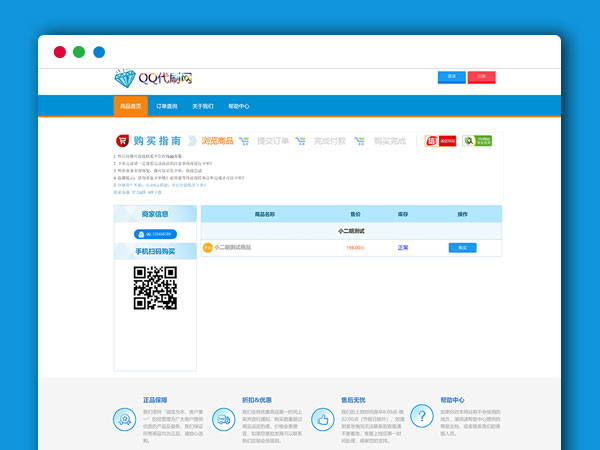This screenshot has height=450, width=600.
Task: Open the 商品首页 tab
Action: pos(130,106)
